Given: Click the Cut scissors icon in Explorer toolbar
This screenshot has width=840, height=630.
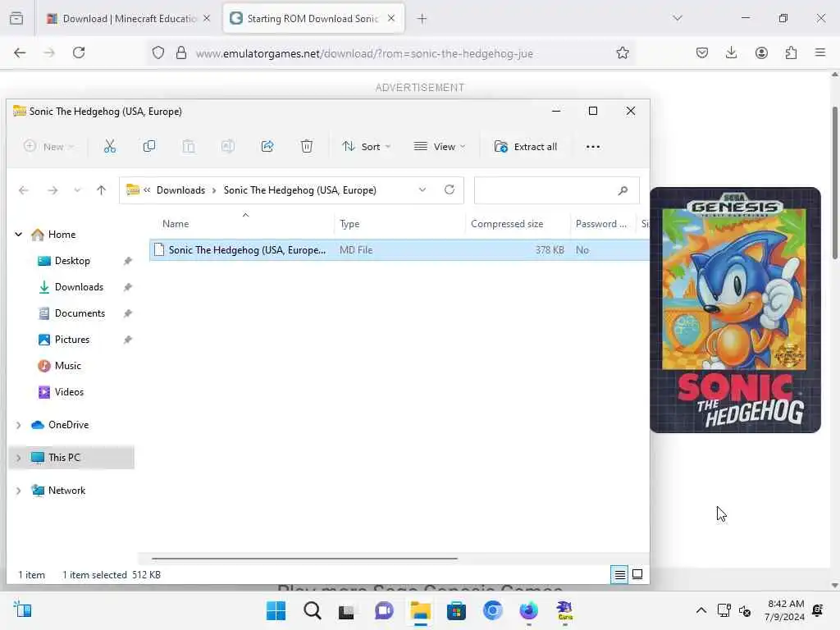Looking at the screenshot, I should 110,146.
